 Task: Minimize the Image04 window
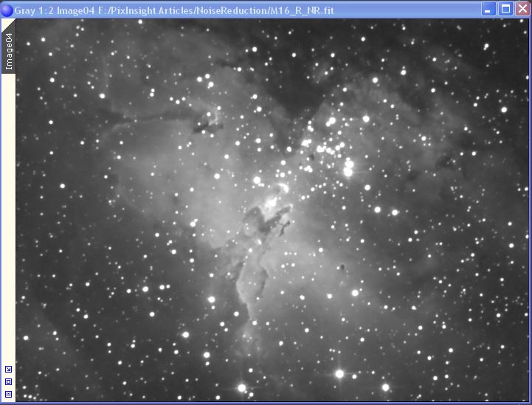(x=488, y=9)
